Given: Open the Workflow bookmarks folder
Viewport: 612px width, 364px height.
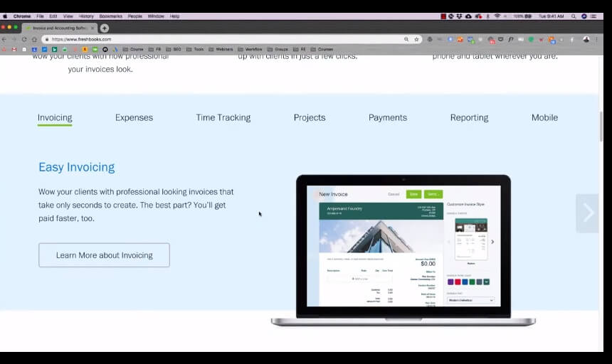Looking at the screenshot, I should click(250, 50).
